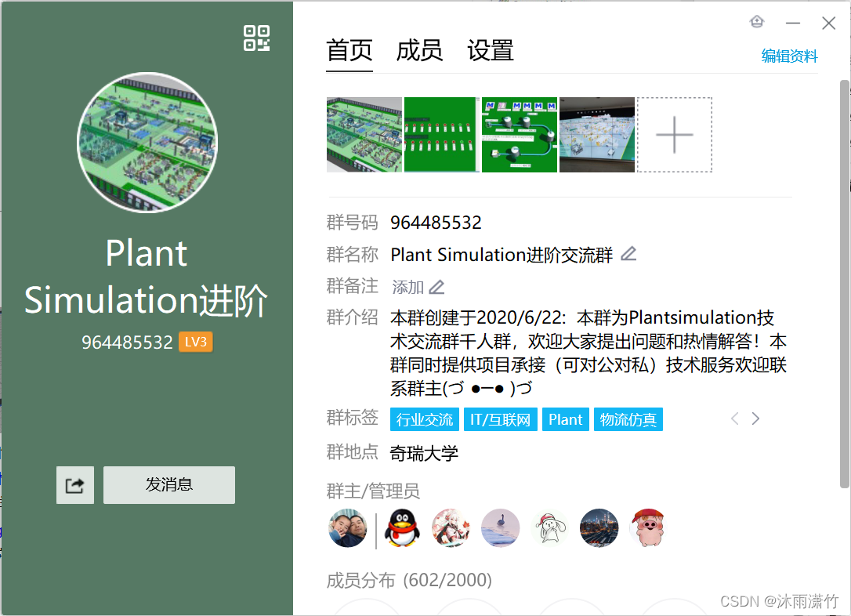
Task: Click group number under the sidebar title
Action: [127, 342]
